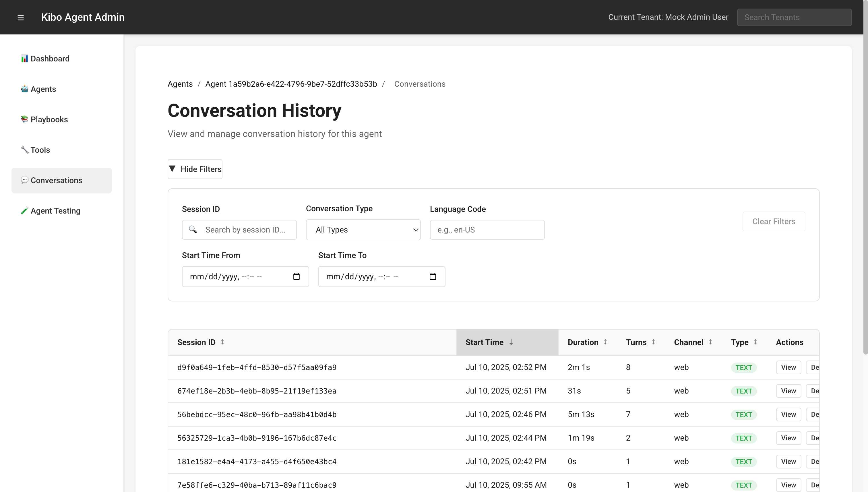Select session ID d9f0a649-1feb-4ffd-8530-d57f5aa09fa9
This screenshot has height=492, width=868.
point(257,367)
